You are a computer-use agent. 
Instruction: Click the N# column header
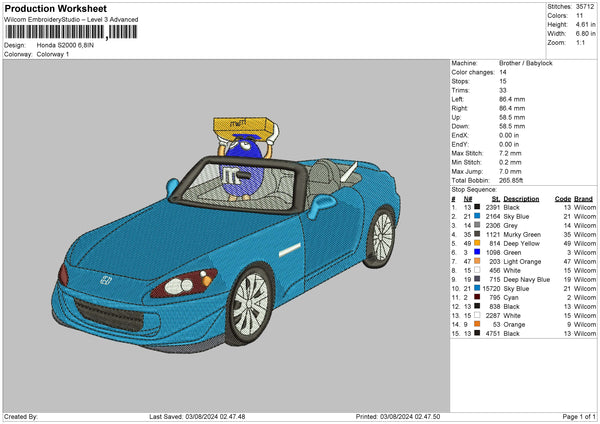(468, 199)
